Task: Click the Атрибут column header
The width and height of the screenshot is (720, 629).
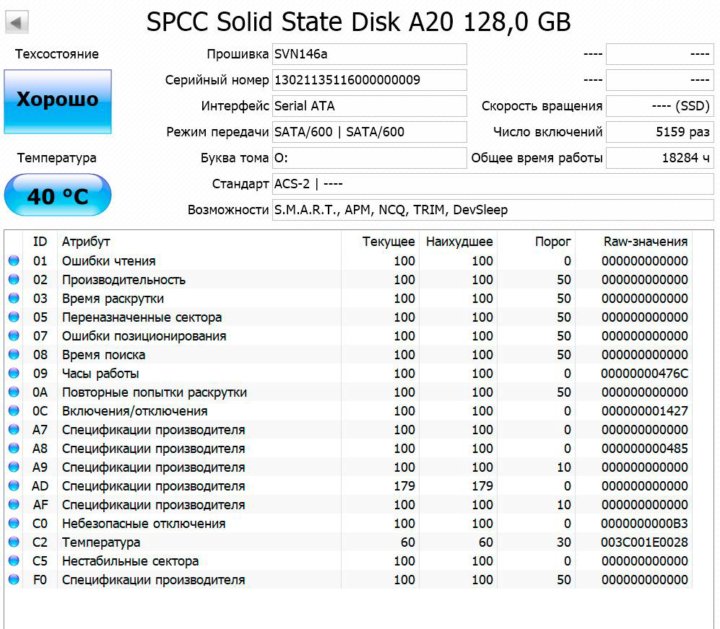Action: [x=86, y=242]
